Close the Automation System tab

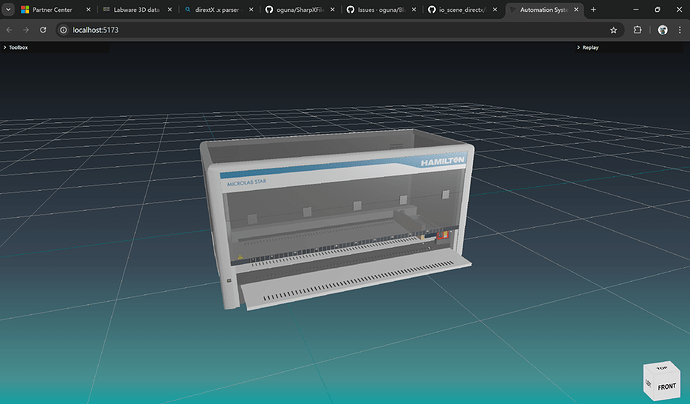[576, 10]
